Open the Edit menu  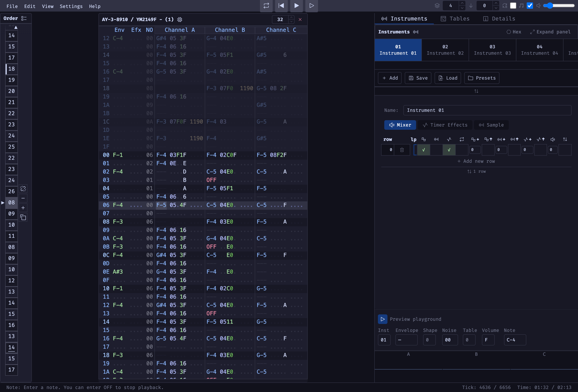30,6
